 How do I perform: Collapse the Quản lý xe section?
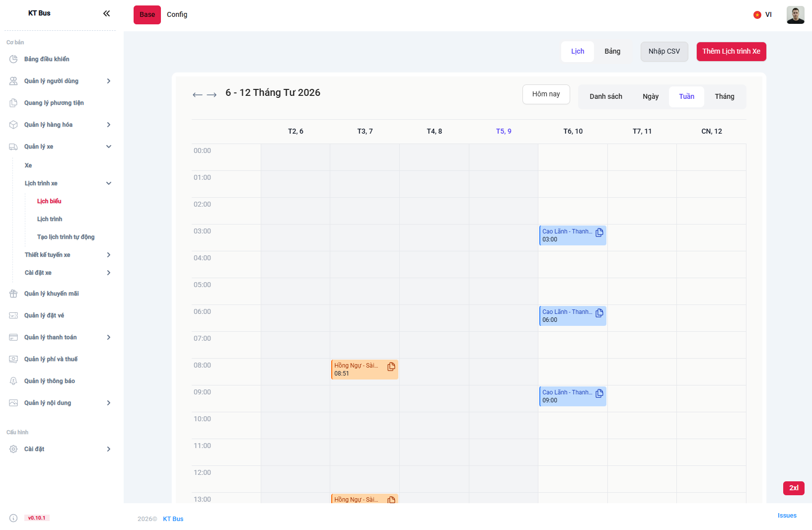(x=109, y=147)
